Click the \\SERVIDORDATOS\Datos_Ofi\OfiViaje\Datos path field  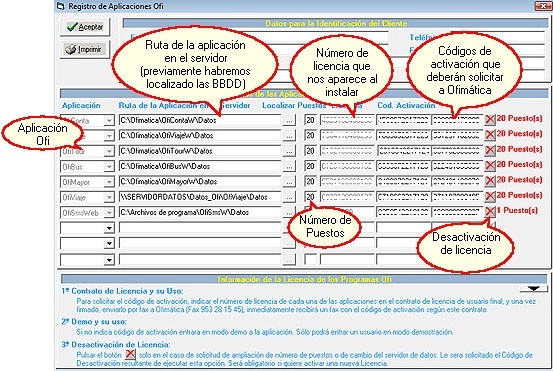pos(200,197)
